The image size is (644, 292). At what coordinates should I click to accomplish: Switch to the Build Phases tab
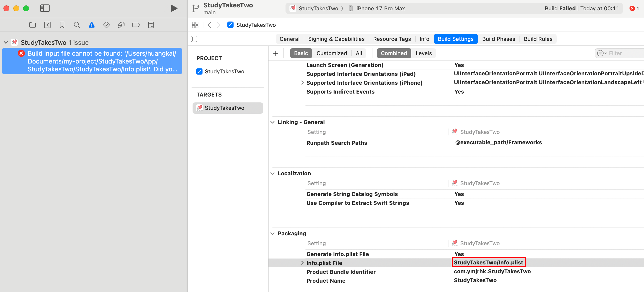click(x=499, y=39)
